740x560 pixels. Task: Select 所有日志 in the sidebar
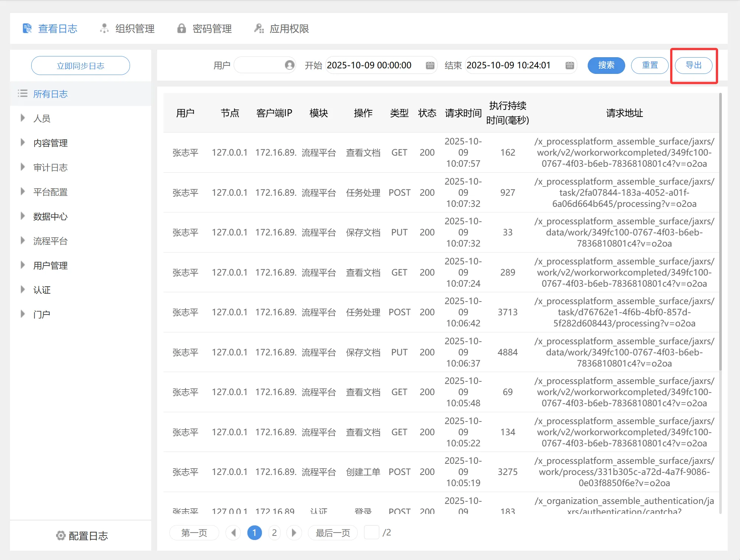pyautogui.click(x=50, y=94)
